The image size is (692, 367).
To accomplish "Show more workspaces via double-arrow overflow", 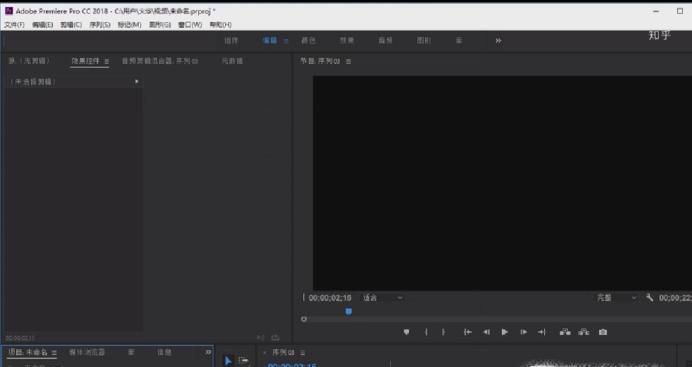I will (x=498, y=41).
